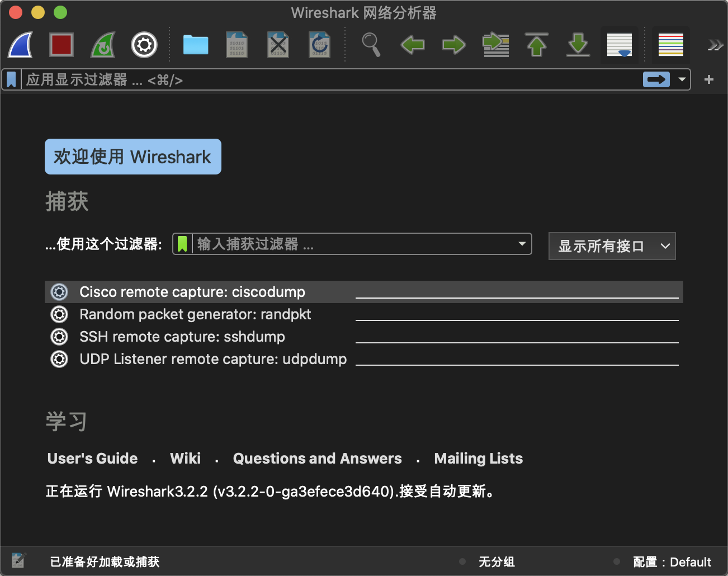Go forward in packet history arrow
728x576 pixels.
pos(453,45)
